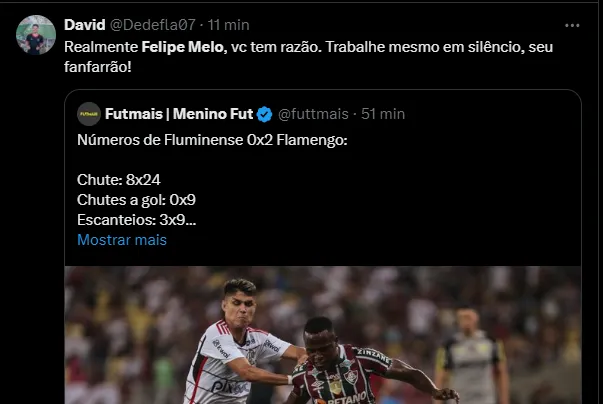Click the Futmais | Menino Fut name
The width and height of the screenshot is (603, 404).
[178, 113]
